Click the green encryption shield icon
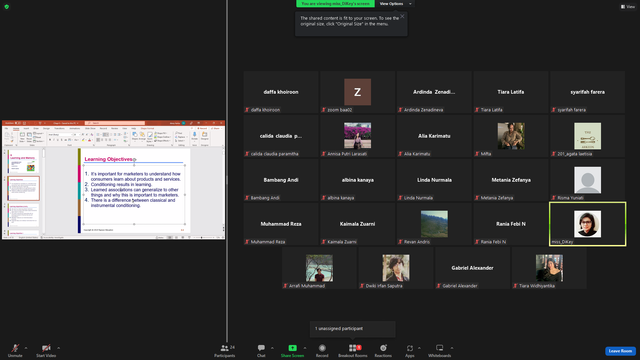The height and width of the screenshot is (360, 640). click(7, 7)
